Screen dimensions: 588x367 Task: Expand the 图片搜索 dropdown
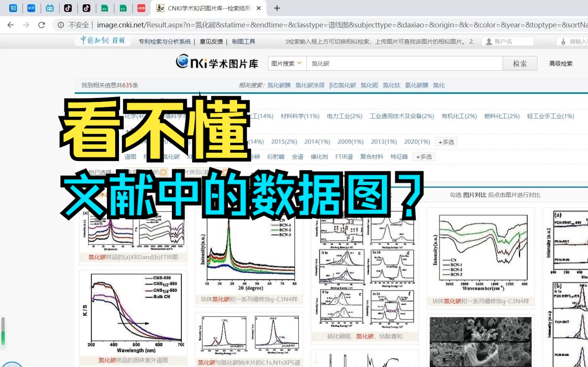tap(287, 64)
